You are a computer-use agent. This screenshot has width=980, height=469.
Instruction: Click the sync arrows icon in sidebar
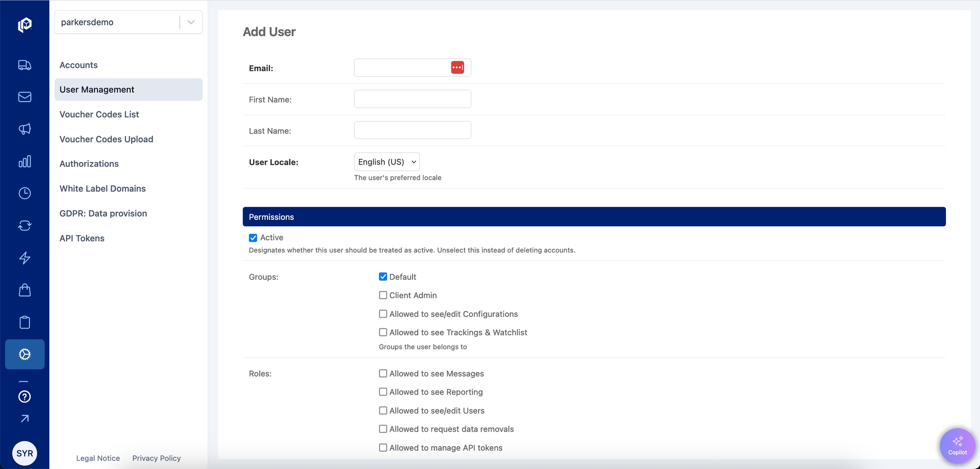pos(25,225)
